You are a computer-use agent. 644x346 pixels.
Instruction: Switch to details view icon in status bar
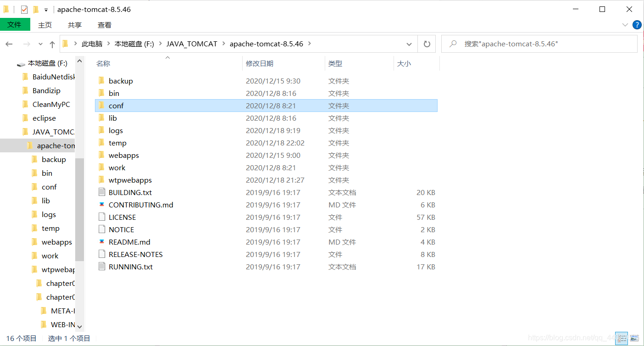(622, 338)
